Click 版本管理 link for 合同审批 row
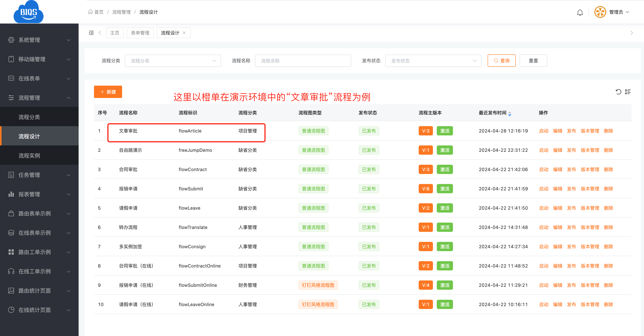The image size is (644, 336). point(590,169)
